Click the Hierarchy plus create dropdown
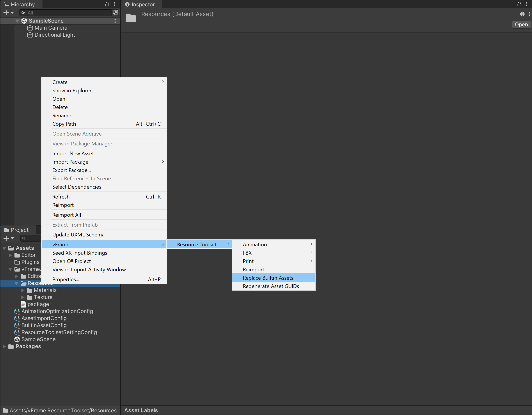Image resolution: width=532 pixels, height=415 pixels. pyautogui.click(x=9, y=13)
